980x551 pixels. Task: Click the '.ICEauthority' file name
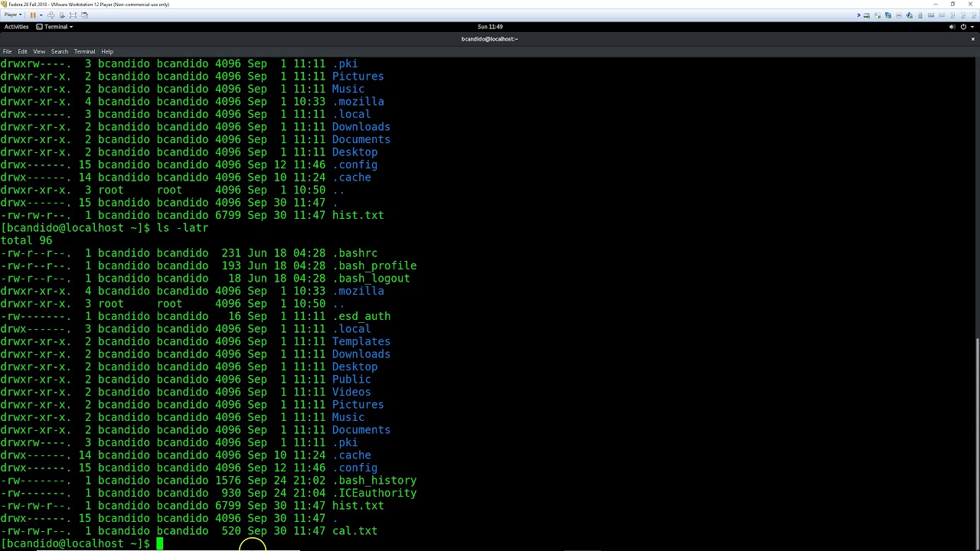(374, 493)
